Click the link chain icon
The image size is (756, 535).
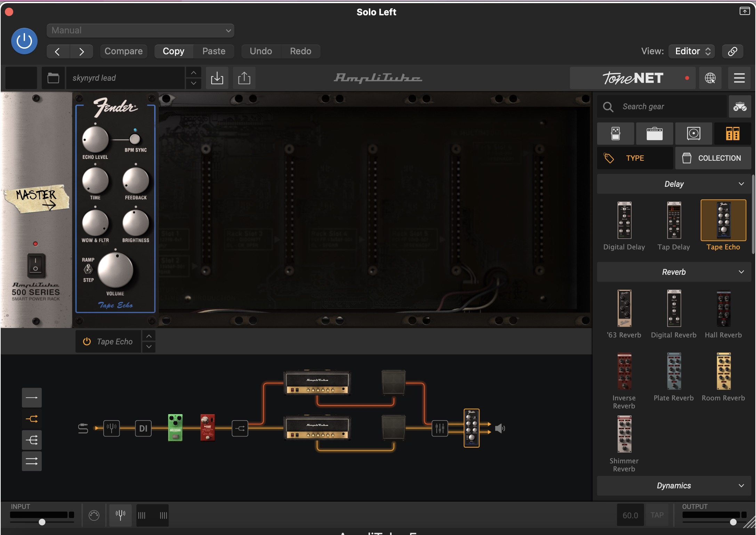(x=732, y=51)
